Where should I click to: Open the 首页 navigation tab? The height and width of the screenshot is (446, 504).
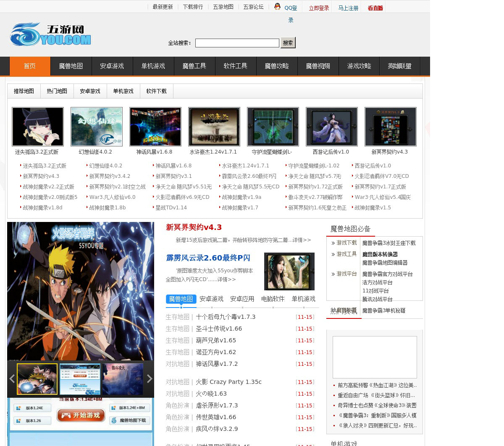coord(30,66)
